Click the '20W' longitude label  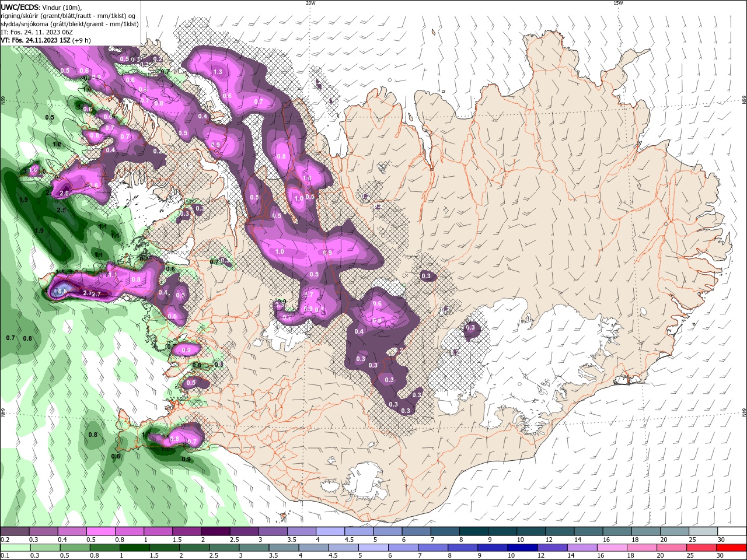[310, 3]
